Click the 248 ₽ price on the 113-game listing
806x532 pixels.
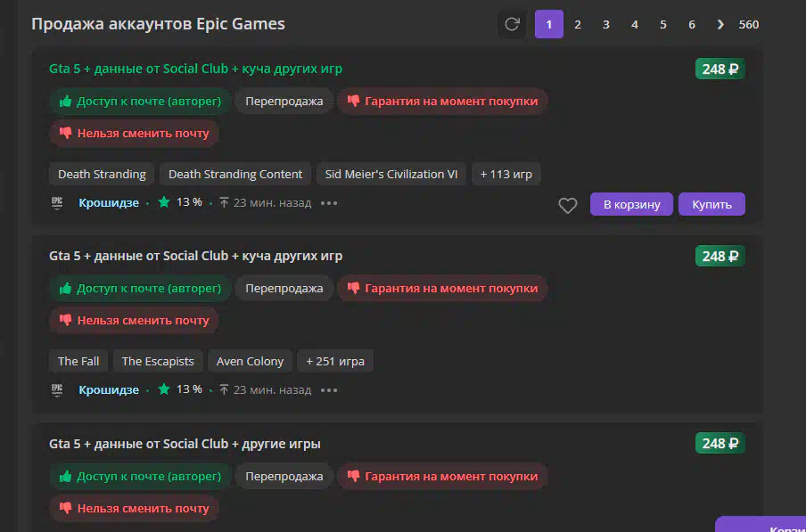720,69
